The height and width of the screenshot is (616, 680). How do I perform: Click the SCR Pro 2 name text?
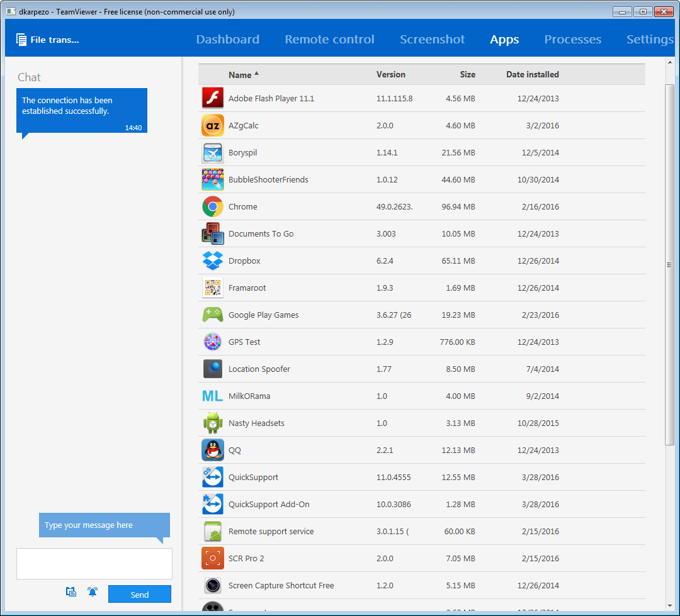point(246,558)
